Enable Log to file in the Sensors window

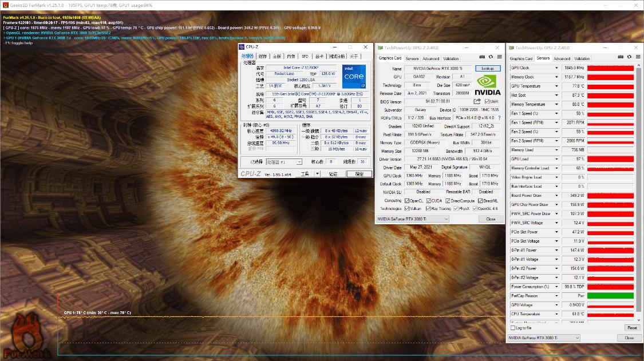click(512, 327)
